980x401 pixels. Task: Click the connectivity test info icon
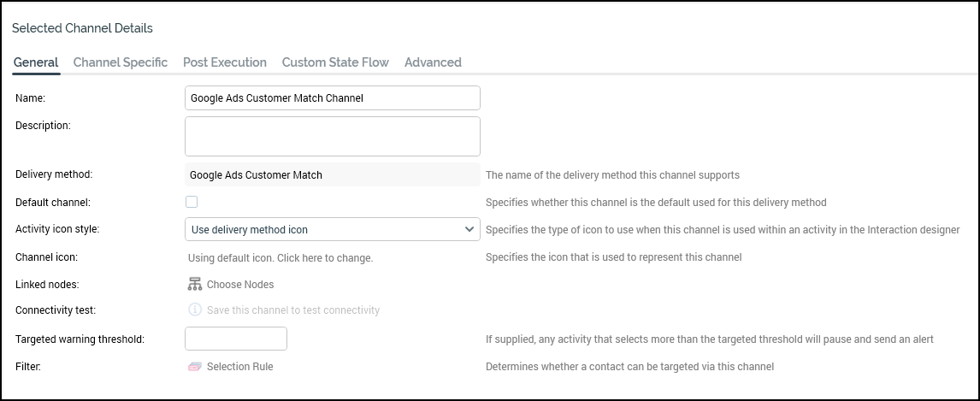[x=195, y=310]
